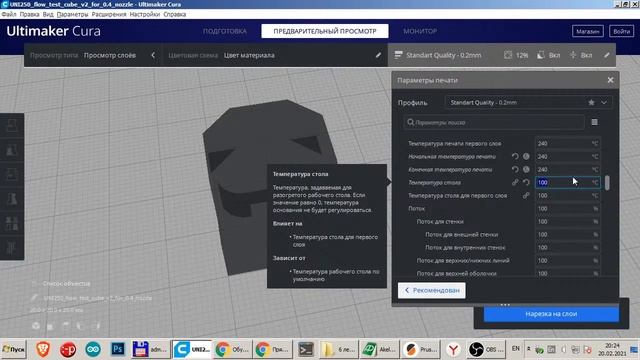The height and width of the screenshot is (360, 640).
Task: Open the Профиль dropdown Standart Quality
Action: pos(529,102)
